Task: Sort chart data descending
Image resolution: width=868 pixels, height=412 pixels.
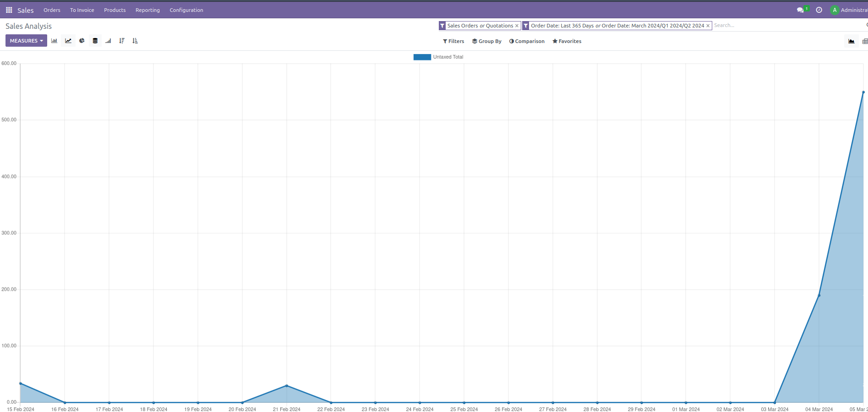Action: click(x=122, y=41)
